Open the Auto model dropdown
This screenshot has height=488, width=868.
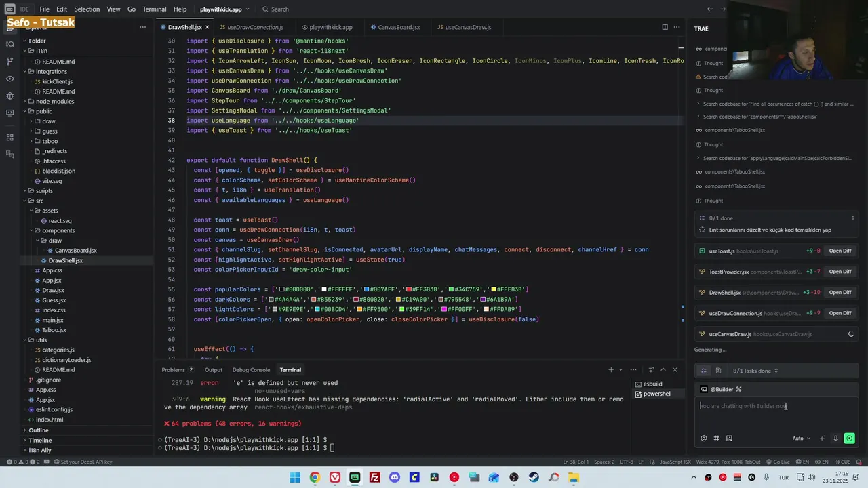pyautogui.click(x=802, y=439)
